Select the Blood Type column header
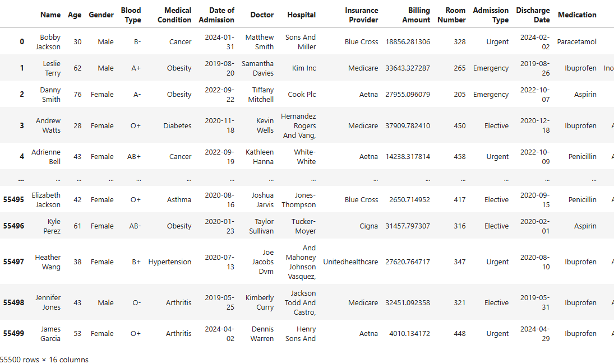Viewport: 614px width, 364px height. (x=131, y=15)
